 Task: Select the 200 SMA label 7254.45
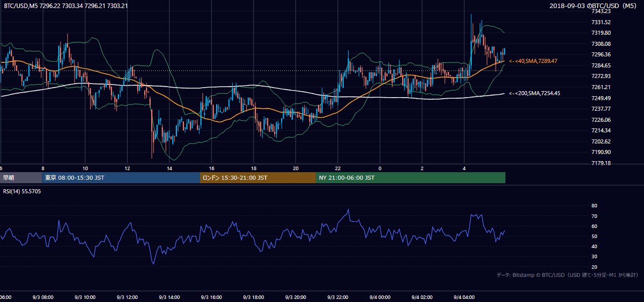coord(535,93)
